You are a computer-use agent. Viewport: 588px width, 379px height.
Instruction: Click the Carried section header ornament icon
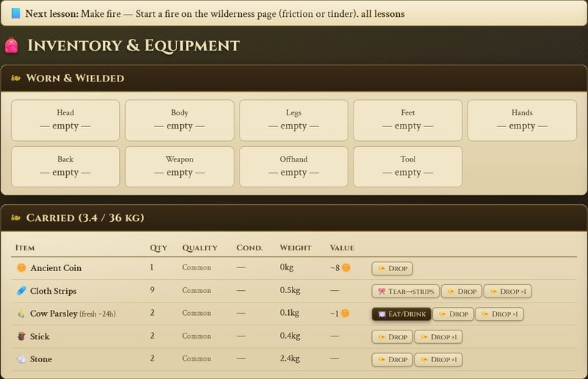tap(15, 218)
